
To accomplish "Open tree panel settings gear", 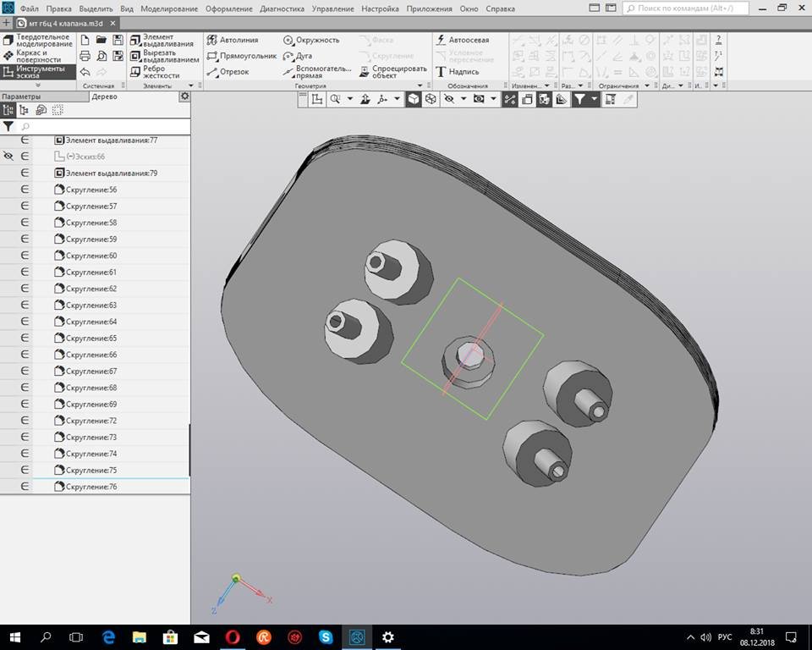I will (x=184, y=96).
